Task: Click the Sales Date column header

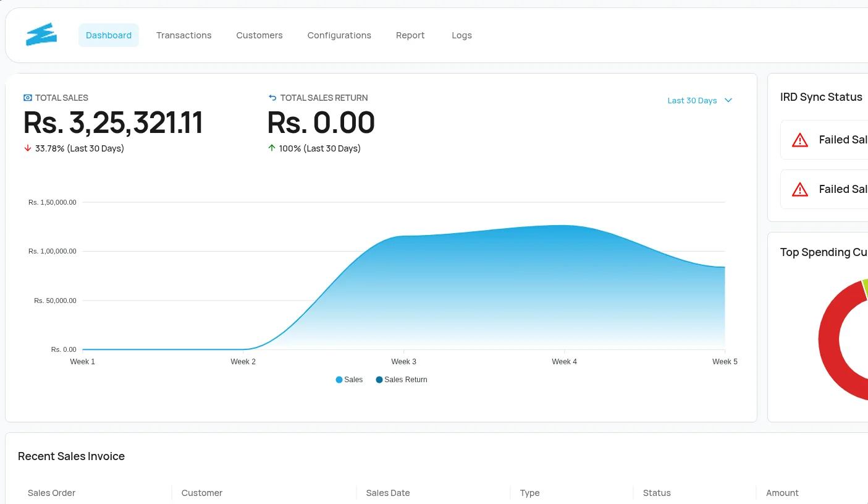Action: click(x=388, y=493)
